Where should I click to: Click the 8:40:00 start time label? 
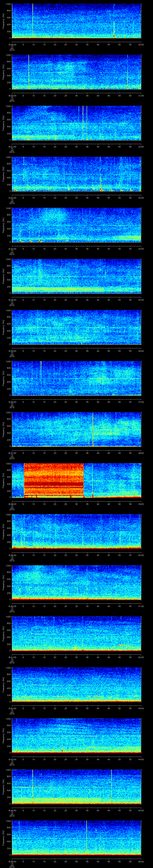coord(12,606)
